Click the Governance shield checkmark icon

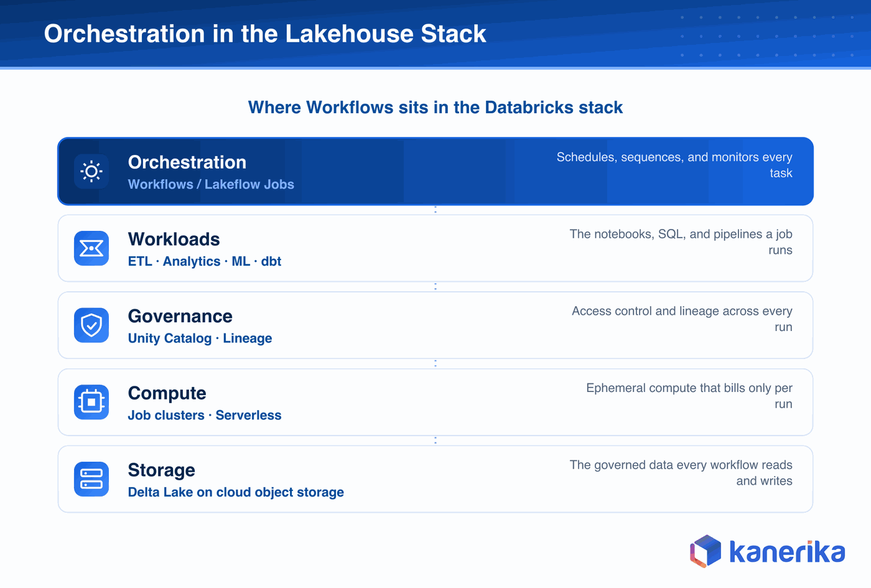coord(91,325)
